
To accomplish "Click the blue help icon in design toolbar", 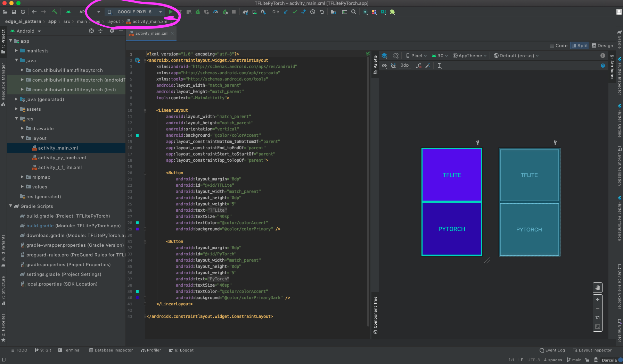I will pos(603,66).
